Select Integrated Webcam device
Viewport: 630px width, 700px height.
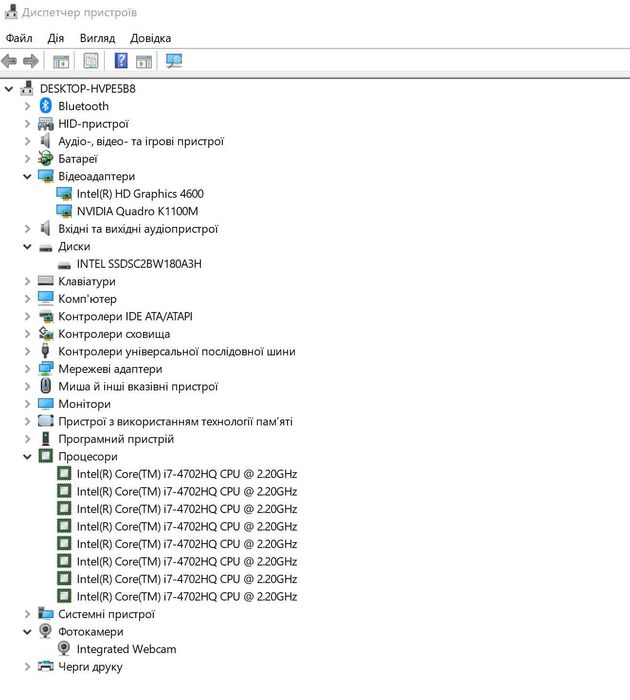[x=126, y=649]
